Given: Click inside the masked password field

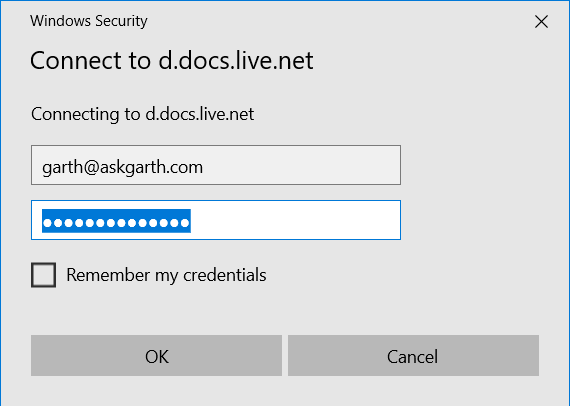Looking at the screenshot, I should (x=216, y=220).
